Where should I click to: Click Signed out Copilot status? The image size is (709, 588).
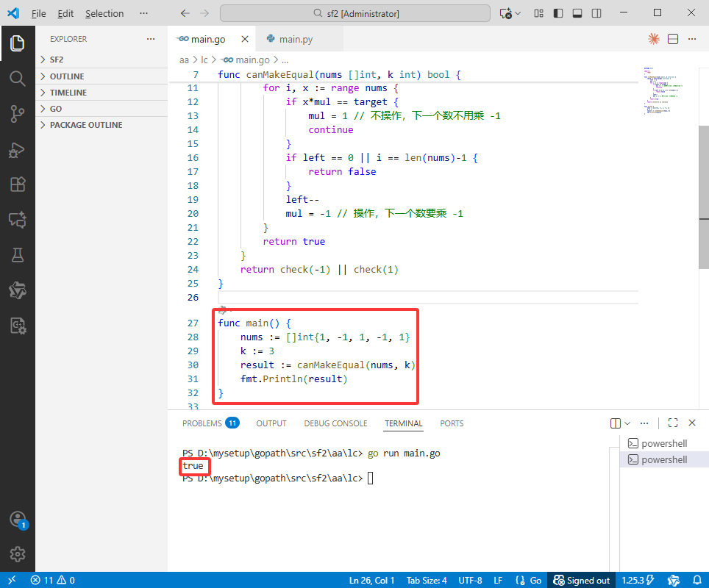[582, 580]
